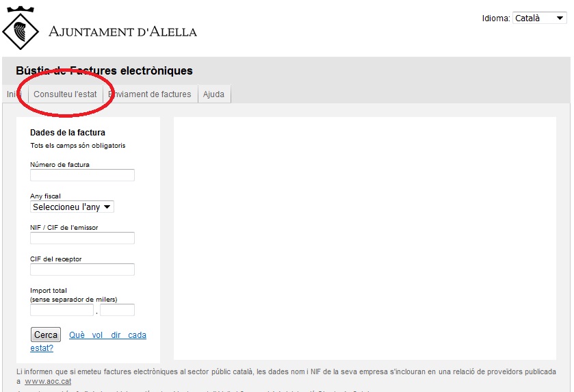Click the Import total whole amount field

62,310
